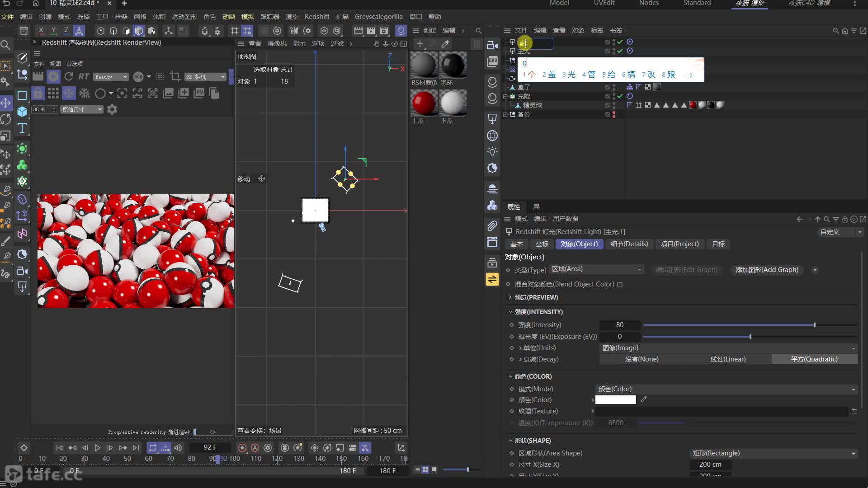Open the 摄像机 menu in viewport
Screen dimensions: 868x488
(277, 43)
